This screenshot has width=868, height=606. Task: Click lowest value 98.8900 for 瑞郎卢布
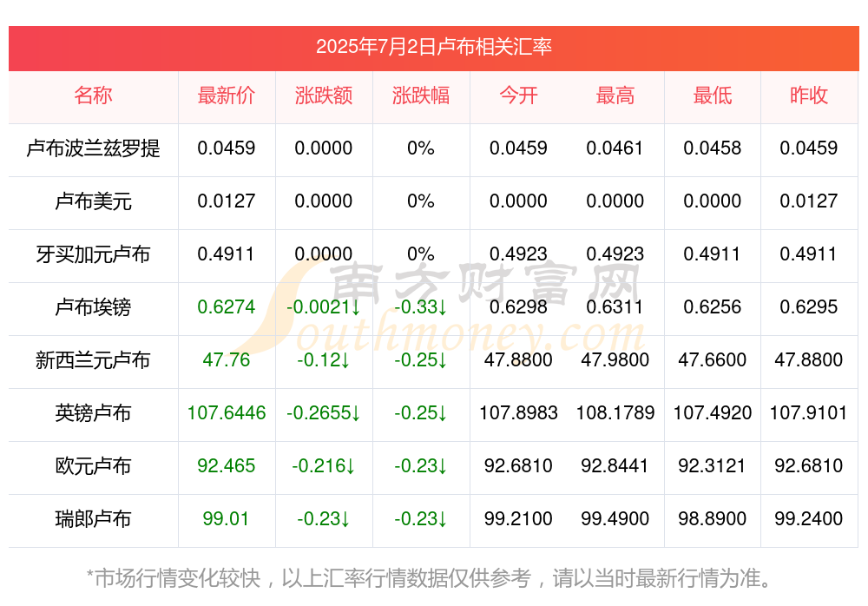(x=713, y=519)
